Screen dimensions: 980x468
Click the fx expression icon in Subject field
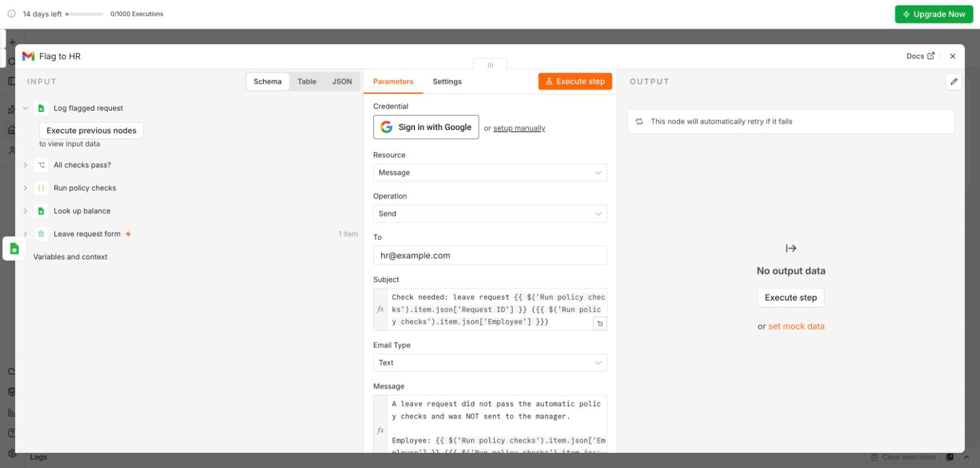[x=380, y=309]
